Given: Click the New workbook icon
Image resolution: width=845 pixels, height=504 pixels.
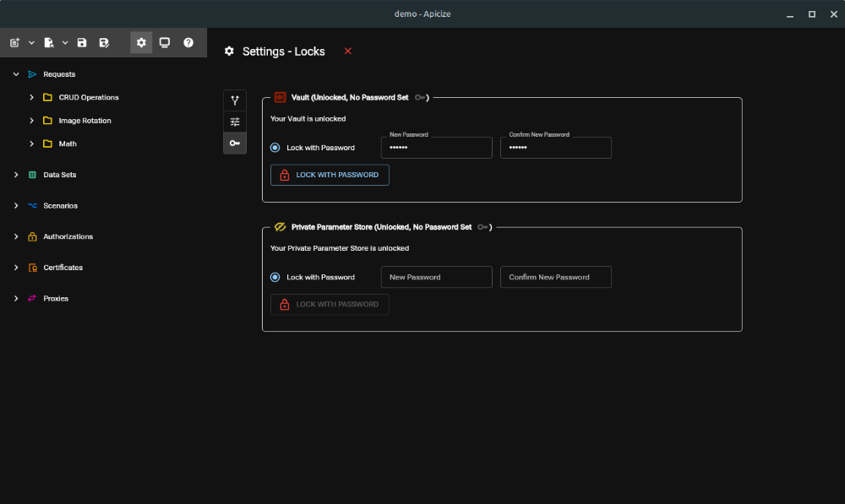Looking at the screenshot, I should [14, 42].
